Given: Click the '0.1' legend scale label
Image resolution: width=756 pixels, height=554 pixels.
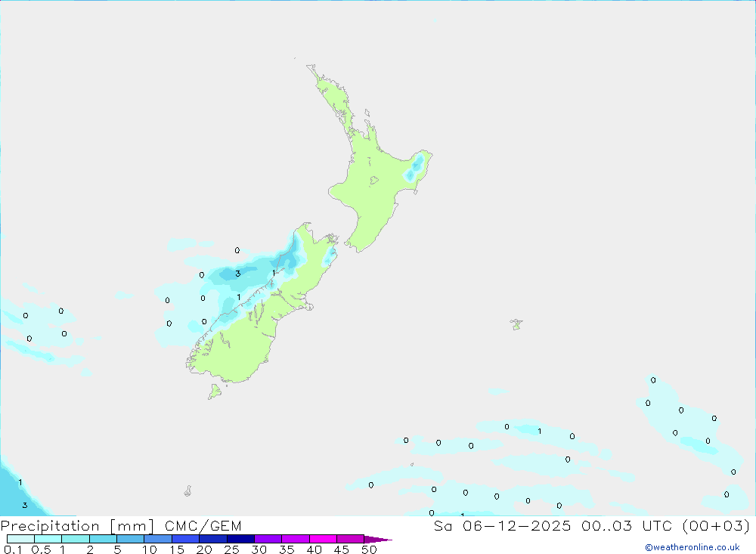Looking at the screenshot, I should (13, 549).
